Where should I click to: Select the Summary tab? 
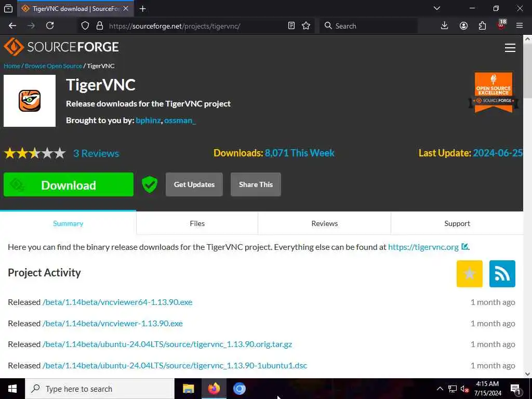tap(68, 223)
